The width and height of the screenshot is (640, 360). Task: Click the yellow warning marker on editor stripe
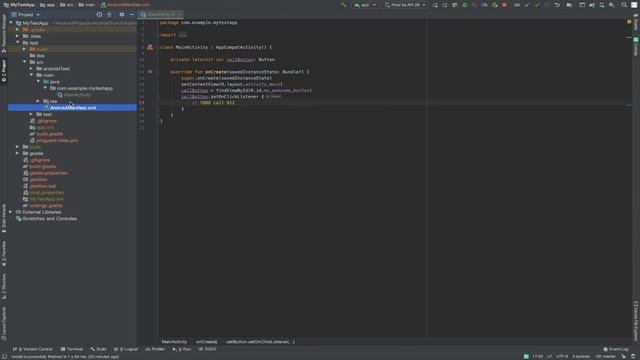tap(629, 22)
